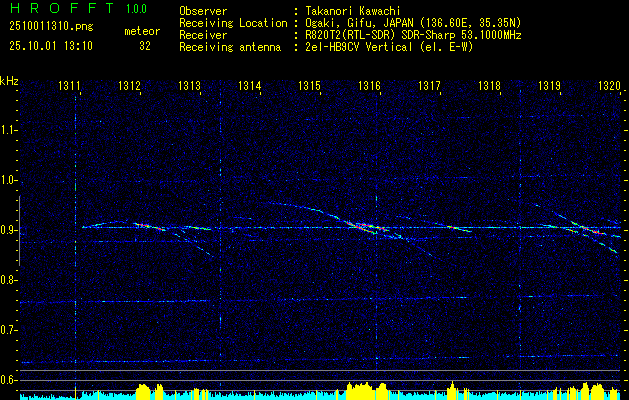
Task: Click the 1319 time axis marker
Action: point(550,85)
